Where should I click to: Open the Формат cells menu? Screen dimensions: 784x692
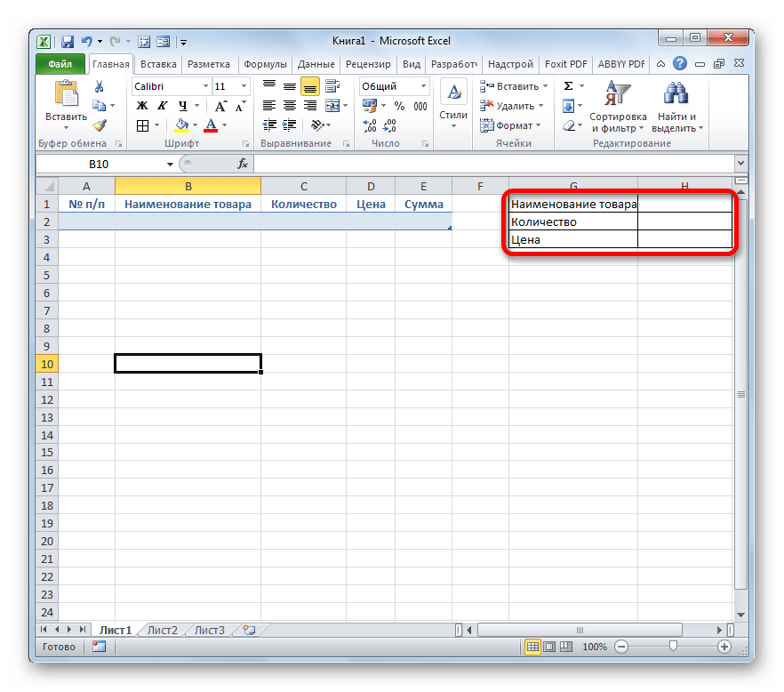[x=510, y=125]
